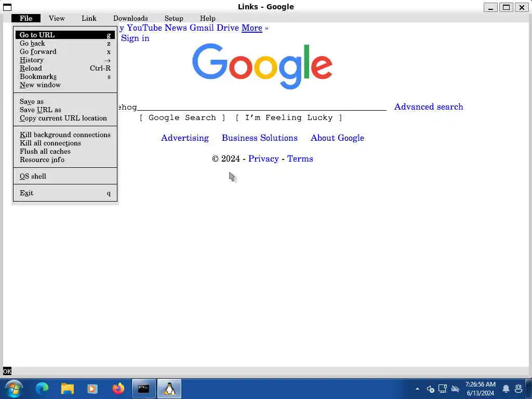
Task: Select the Links penguin taskbar icon
Action: coord(169,388)
